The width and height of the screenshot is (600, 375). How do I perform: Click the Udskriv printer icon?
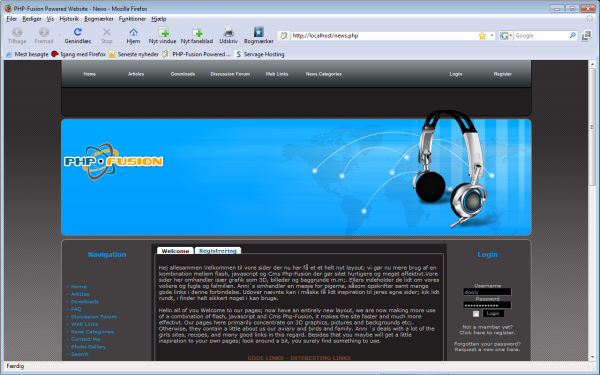228,32
